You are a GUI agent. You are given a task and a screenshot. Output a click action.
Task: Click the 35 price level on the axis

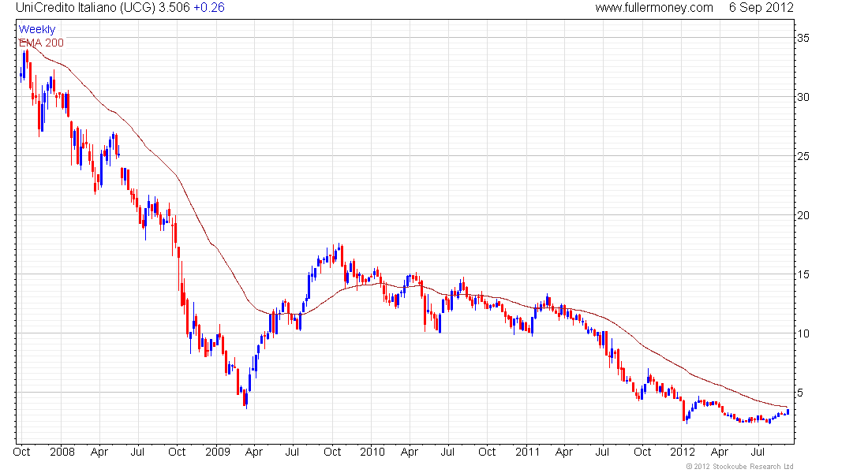click(x=803, y=38)
